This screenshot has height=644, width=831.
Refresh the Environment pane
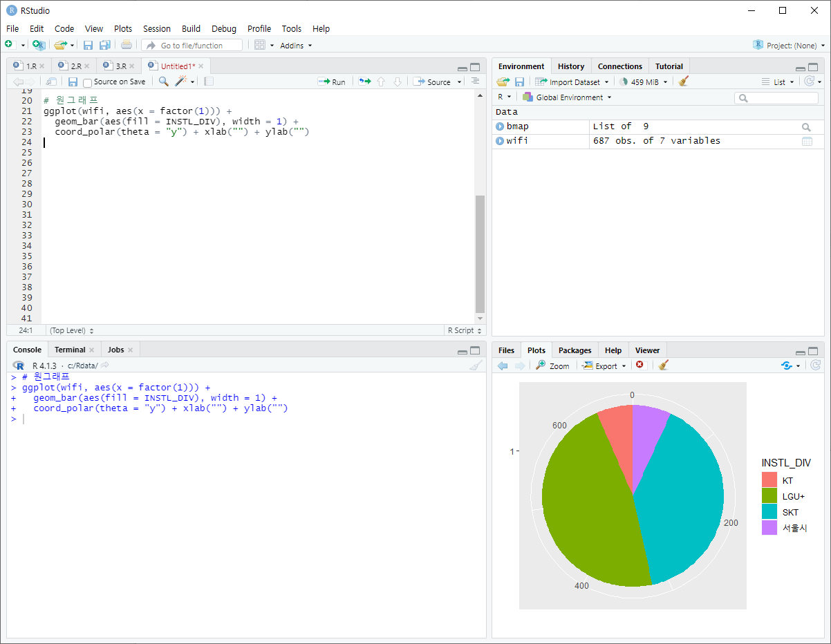[x=810, y=82]
